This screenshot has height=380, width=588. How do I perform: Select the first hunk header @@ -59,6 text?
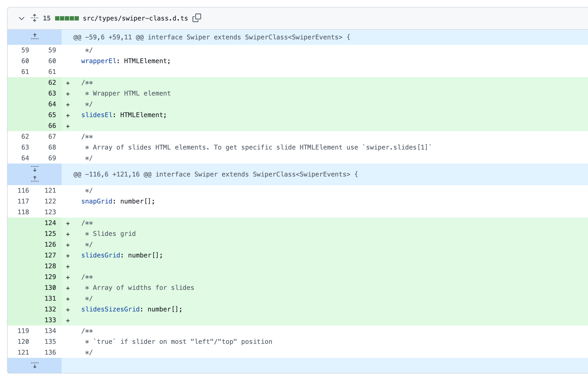[x=212, y=37]
